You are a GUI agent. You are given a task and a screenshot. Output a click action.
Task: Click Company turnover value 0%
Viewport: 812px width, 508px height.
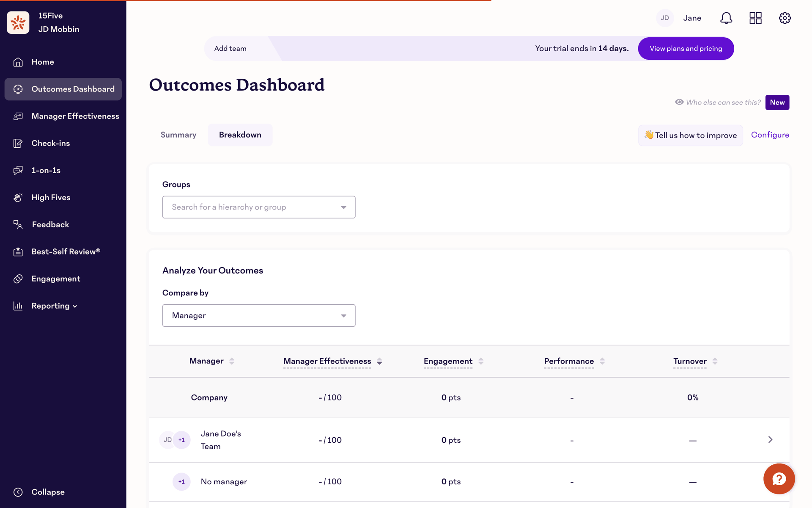692,398
